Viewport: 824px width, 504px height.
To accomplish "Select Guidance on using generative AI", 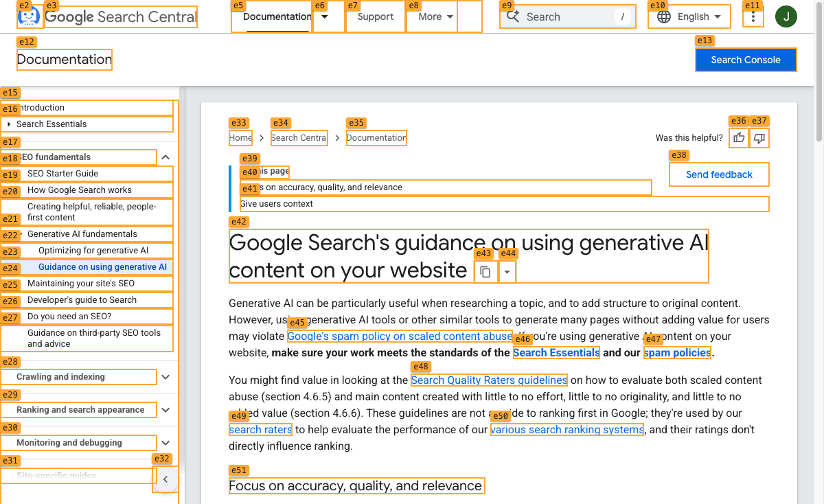I will click(x=87, y=267).
